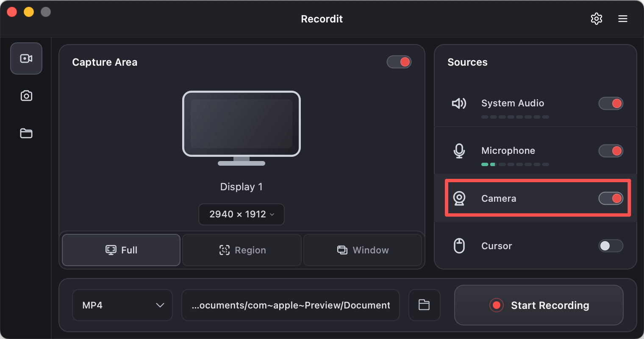Select the Region capture tab
The width and height of the screenshot is (644, 339).
pos(242,250)
